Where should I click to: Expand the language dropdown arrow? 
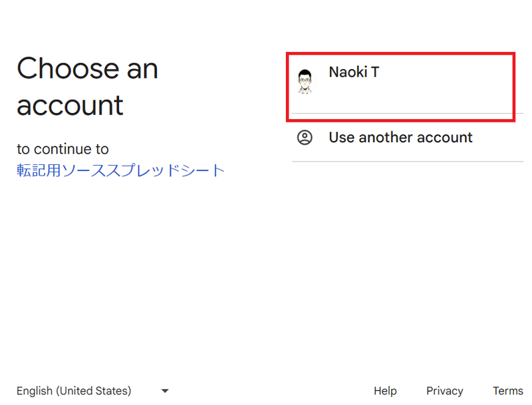pyautogui.click(x=165, y=391)
